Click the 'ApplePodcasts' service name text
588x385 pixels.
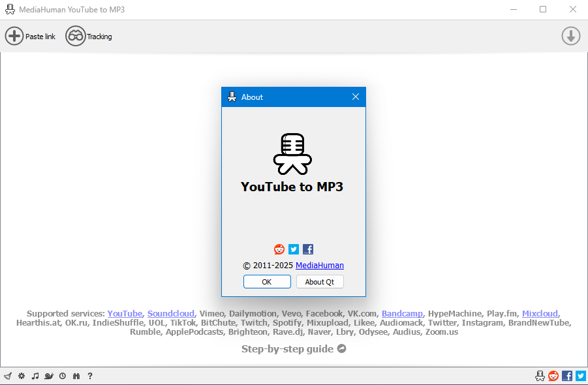[194, 331]
